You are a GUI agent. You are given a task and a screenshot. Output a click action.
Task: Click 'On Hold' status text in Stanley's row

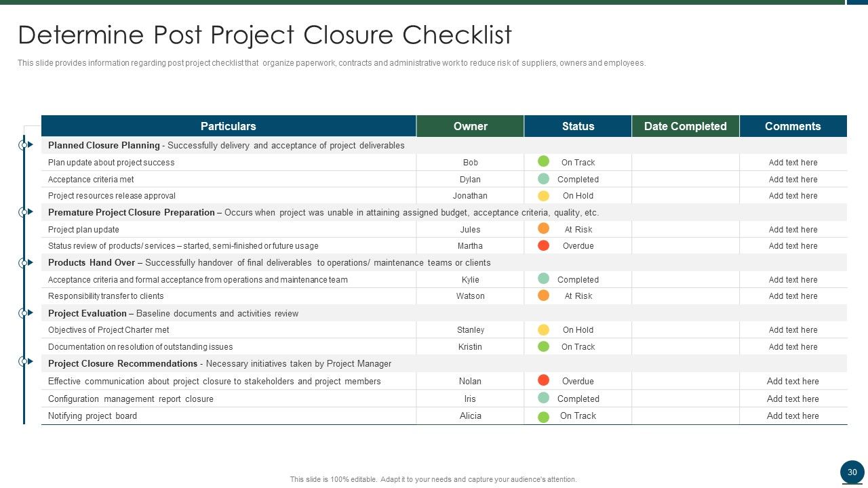point(578,330)
